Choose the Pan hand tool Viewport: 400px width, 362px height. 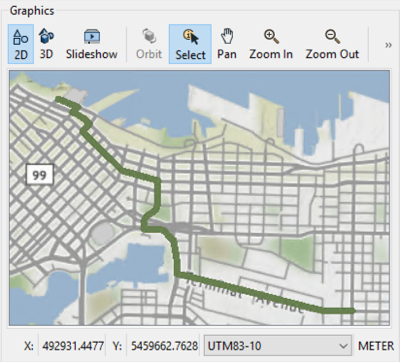[x=227, y=44]
